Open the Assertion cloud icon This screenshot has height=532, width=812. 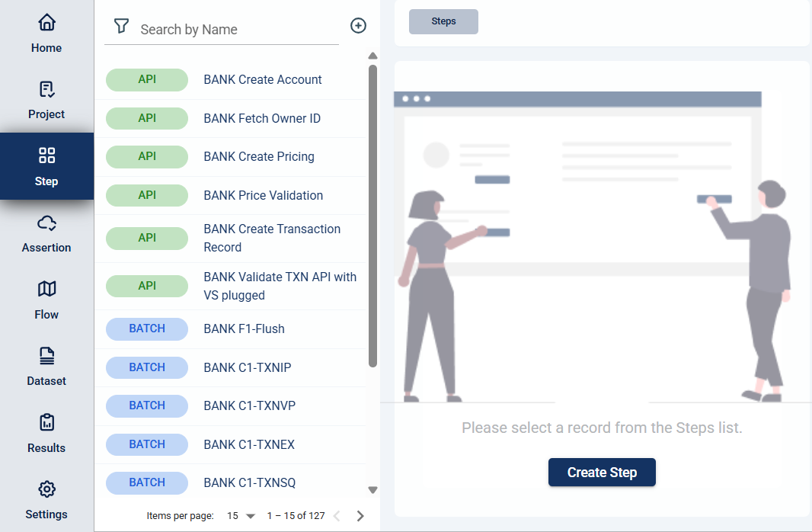pyautogui.click(x=46, y=223)
